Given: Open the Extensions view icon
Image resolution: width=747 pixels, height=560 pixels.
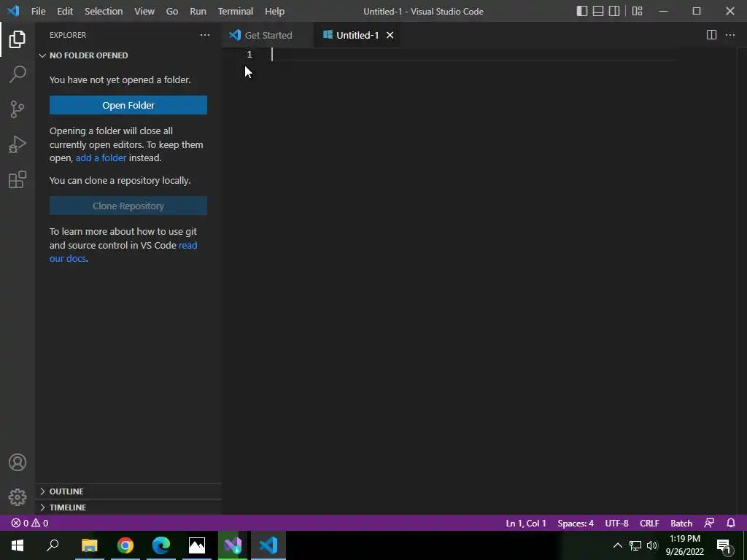Looking at the screenshot, I should click(18, 180).
